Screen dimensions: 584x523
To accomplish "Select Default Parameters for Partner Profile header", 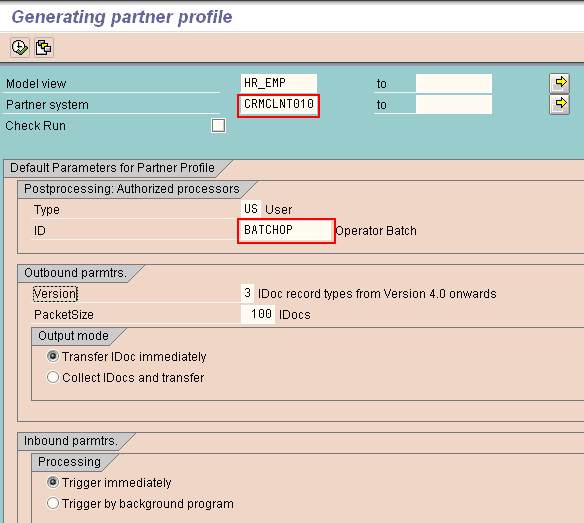I will 112,168.
